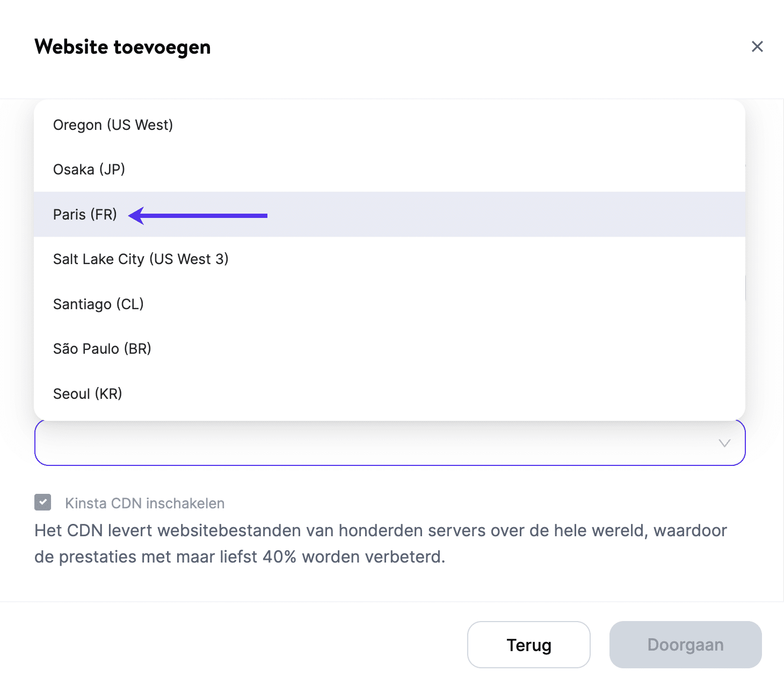The height and width of the screenshot is (686, 784).
Task: Choose the Osaka (JP) location
Action: coord(89,170)
